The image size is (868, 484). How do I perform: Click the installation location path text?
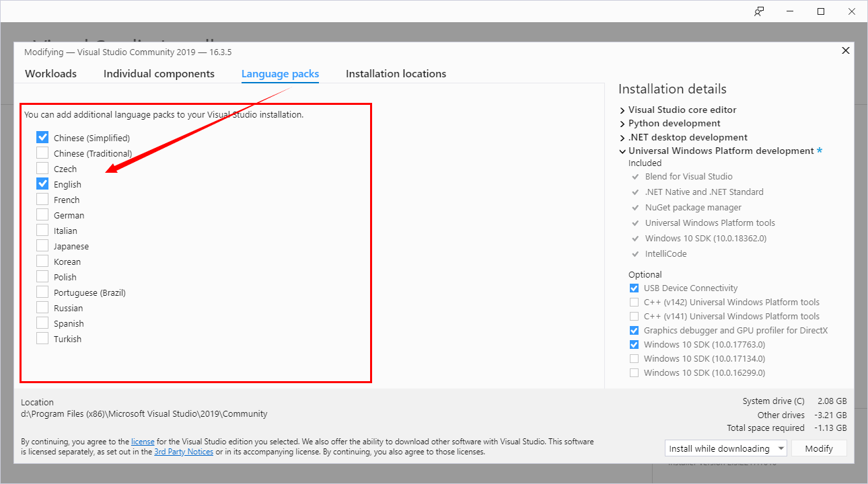pos(144,414)
